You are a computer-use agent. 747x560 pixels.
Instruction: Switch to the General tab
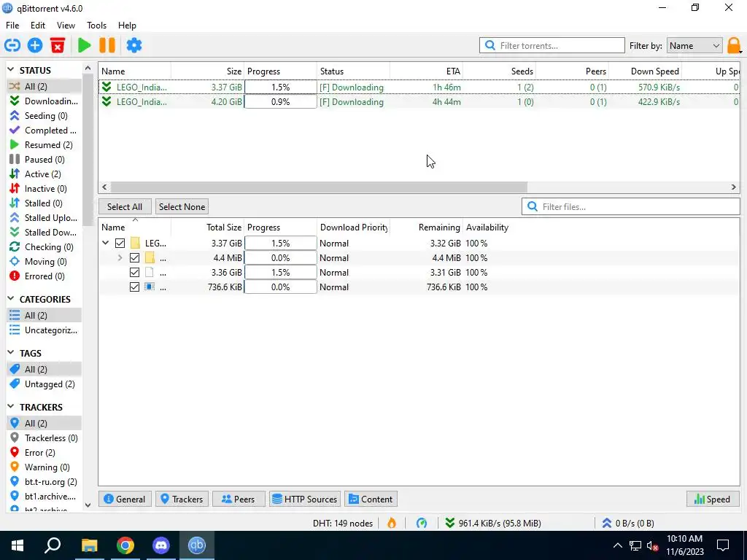click(x=125, y=499)
